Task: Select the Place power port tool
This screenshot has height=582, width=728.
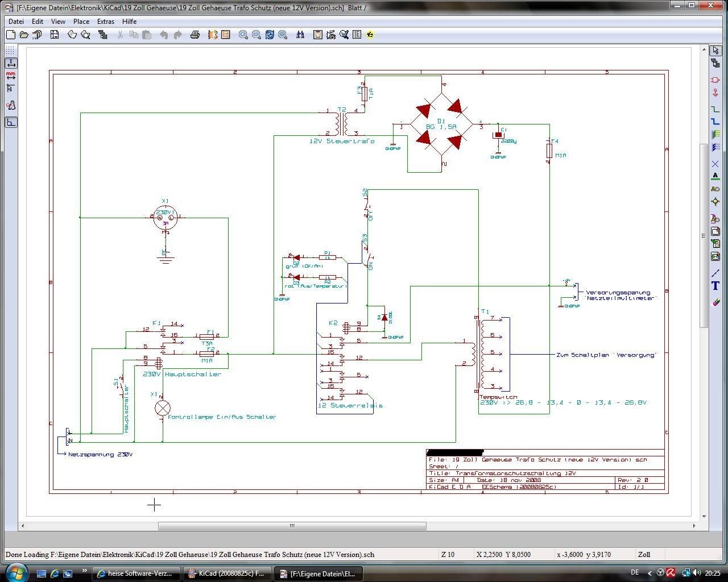Action: click(x=715, y=92)
